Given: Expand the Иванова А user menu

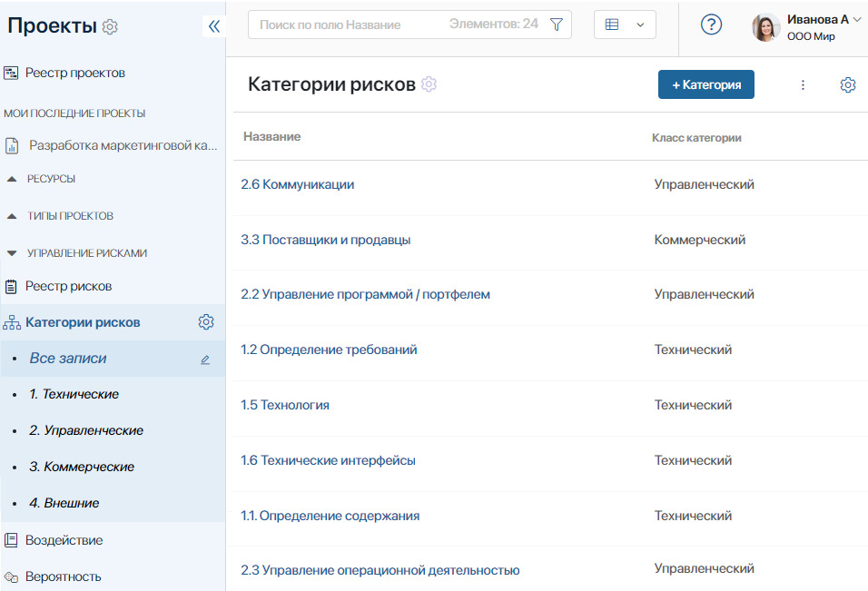Looking at the screenshot, I should [x=857, y=19].
